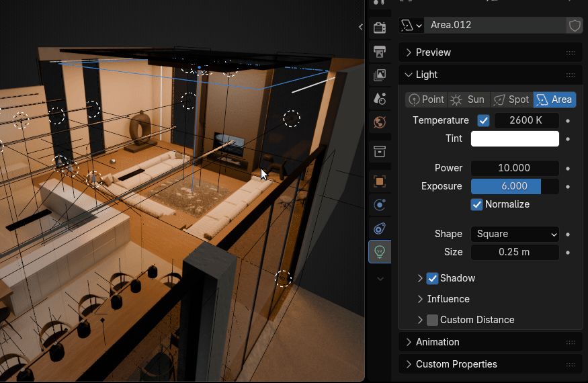Expand the Custom Distance subpanel arrow
This screenshot has width=588, height=383.
coord(420,320)
